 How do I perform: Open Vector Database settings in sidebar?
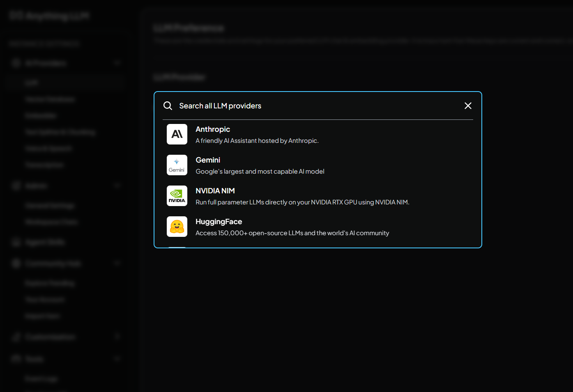point(50,99)
